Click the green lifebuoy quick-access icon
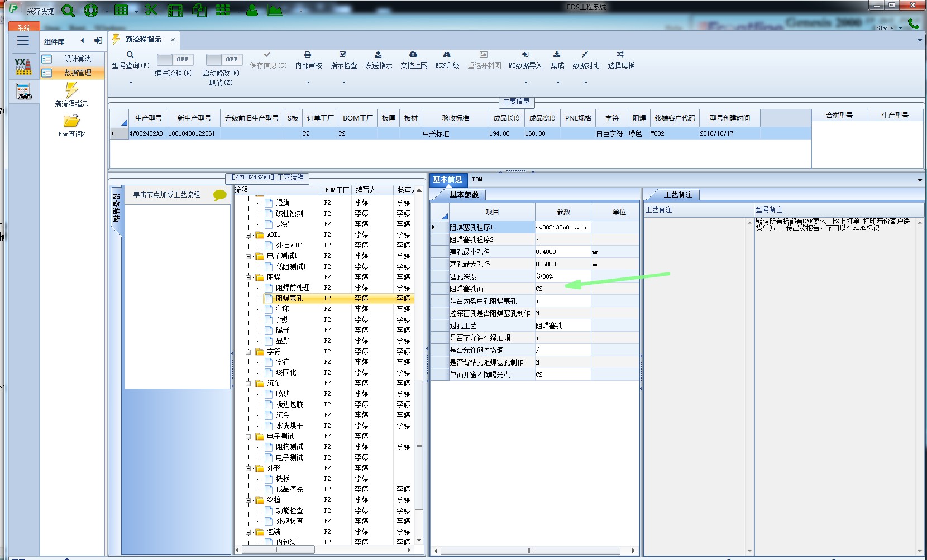The width and height of the screenshot is (927, 560). click(x=91, y=10)
